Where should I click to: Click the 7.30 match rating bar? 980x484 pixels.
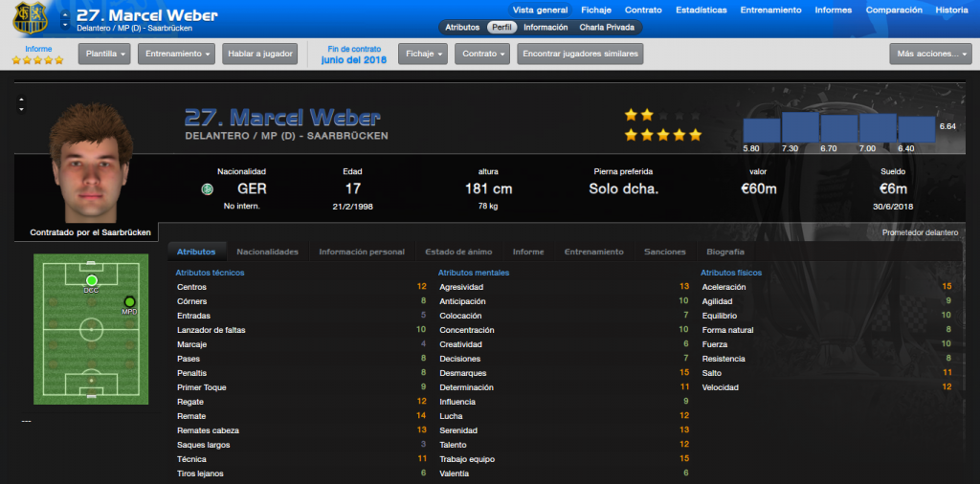tap(800, 127)
